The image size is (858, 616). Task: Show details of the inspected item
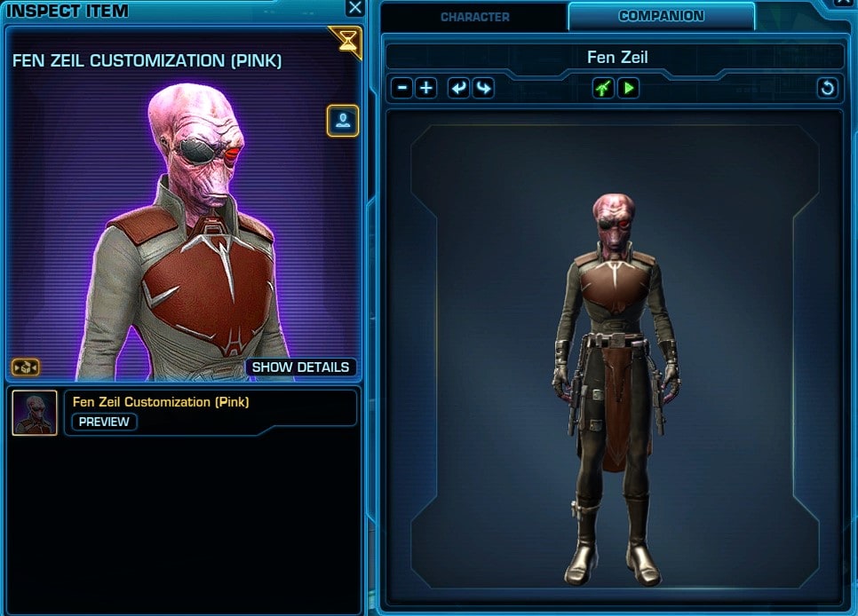pyautogui.click(x=300, y=367)
